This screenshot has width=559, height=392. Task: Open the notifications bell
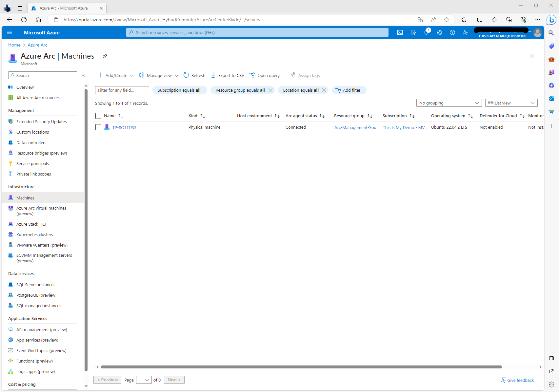click(426, 32)
